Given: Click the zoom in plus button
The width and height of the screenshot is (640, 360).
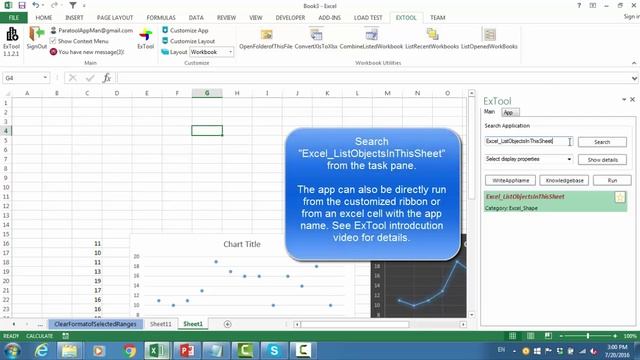Looking at the screenshot, I should pos(615,336).
